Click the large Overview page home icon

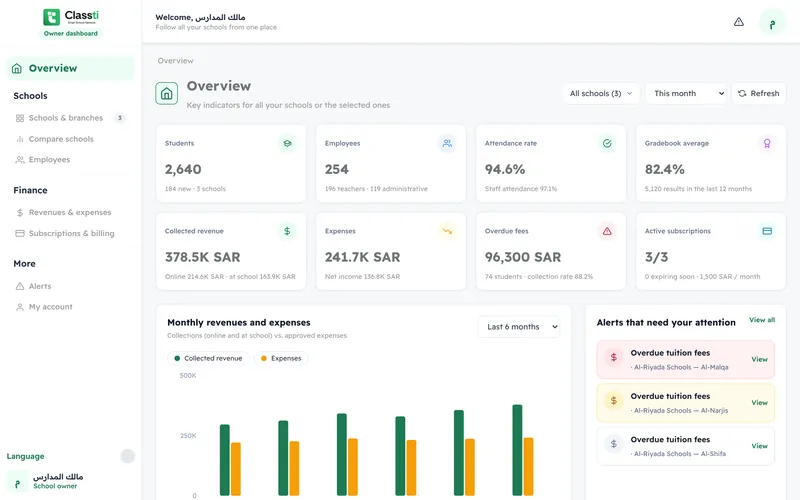pos(166,93)
